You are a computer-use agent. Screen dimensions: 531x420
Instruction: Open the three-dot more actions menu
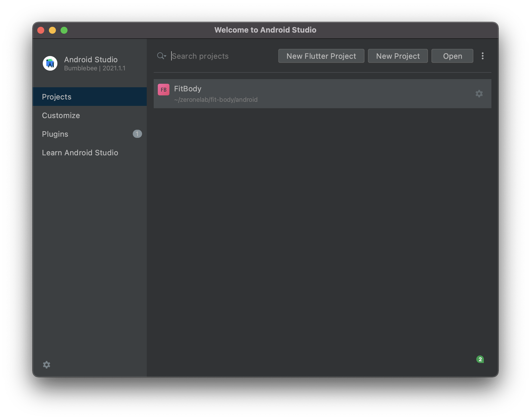pos(482,56)
